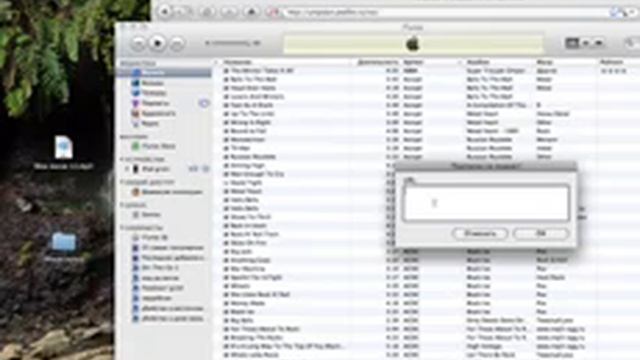This screenshot has width=640, height=360.
Task: Expand the iPod device disclosure triangle
Action: click(127, 169)
